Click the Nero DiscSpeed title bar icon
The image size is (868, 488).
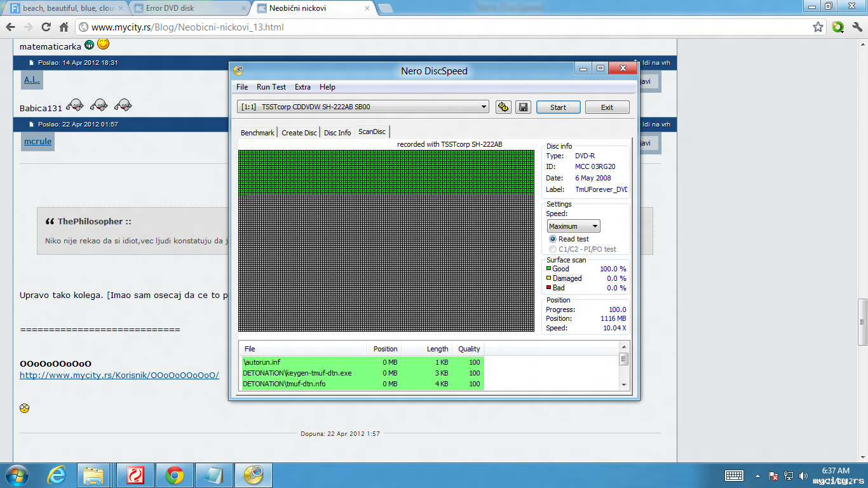coord(238,71)
